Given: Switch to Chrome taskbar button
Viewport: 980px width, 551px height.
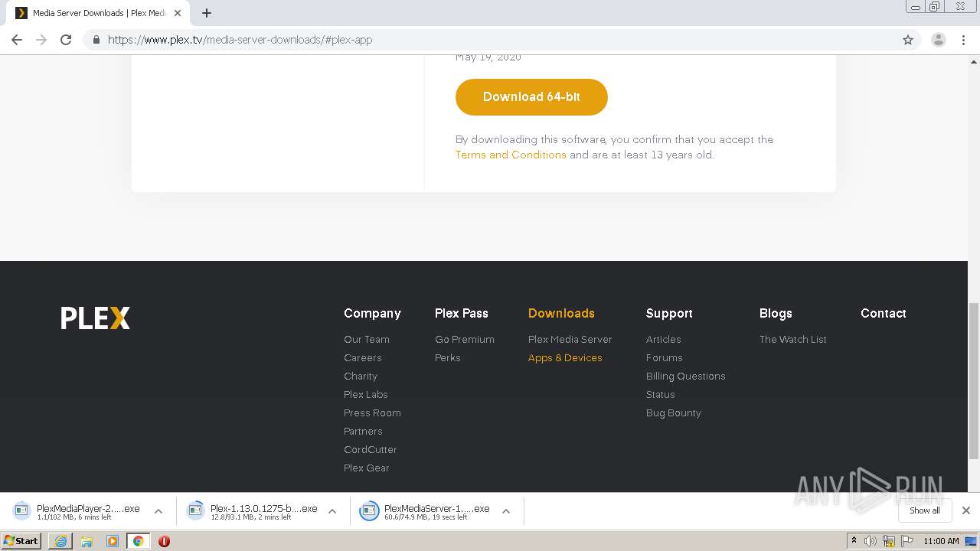Looking at the screenshot, I should (138, 541).
